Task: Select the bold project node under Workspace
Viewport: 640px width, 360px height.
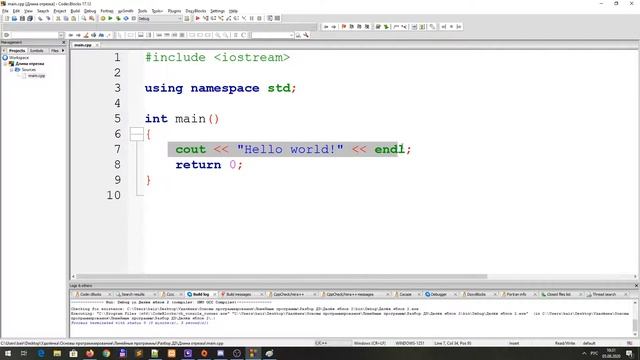Action: click(x=30, y=64)
